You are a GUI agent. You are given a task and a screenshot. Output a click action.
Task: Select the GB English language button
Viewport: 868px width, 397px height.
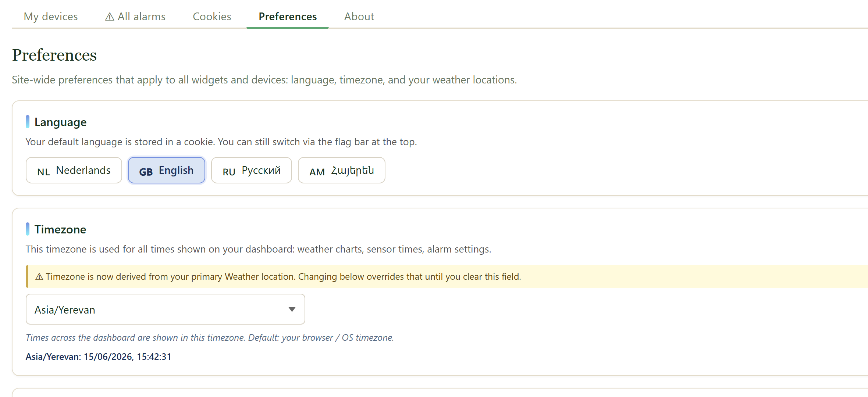point(167,170)
